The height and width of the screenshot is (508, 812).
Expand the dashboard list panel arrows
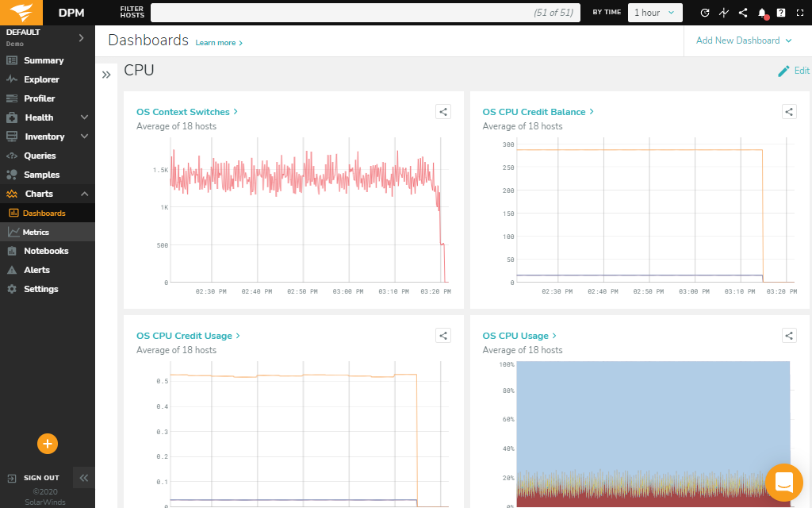[x=106, y=75]
